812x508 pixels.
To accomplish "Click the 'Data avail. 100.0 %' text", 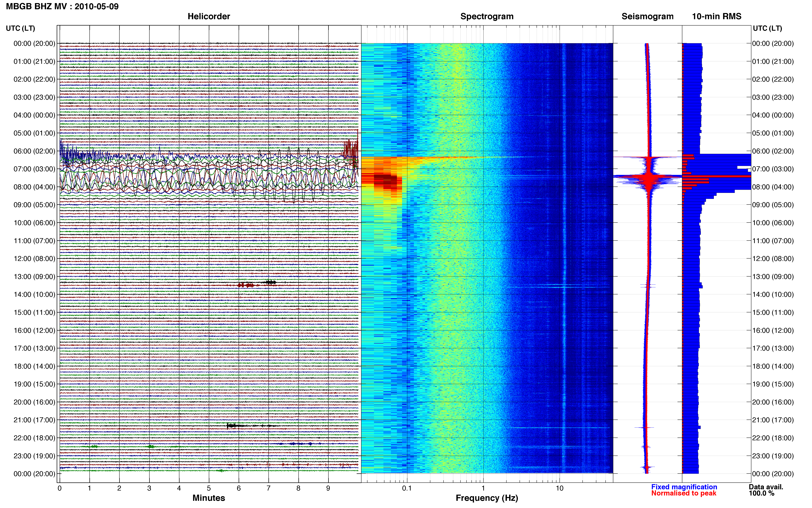I will click(x=766, y=490).
